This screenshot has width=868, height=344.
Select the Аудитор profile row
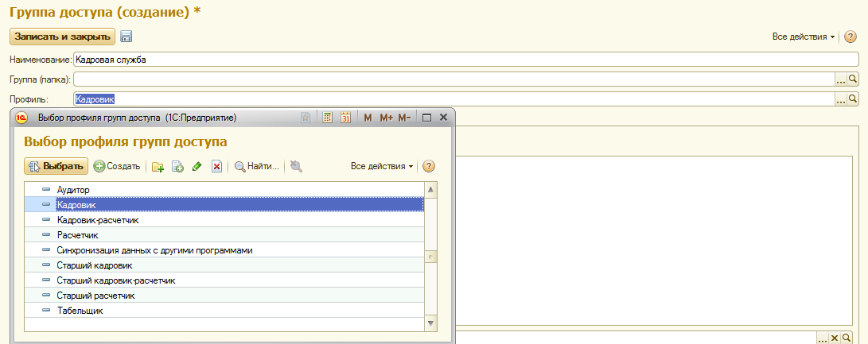point(224,190)
